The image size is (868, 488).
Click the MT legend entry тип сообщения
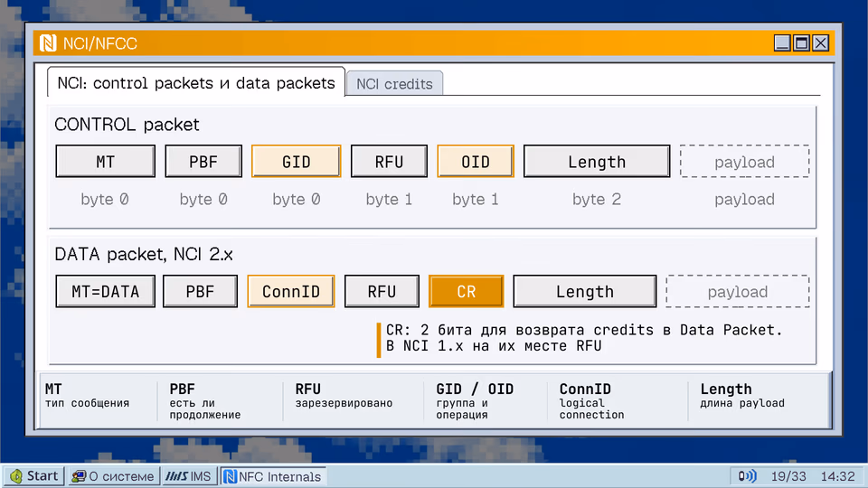pos(87,396)
